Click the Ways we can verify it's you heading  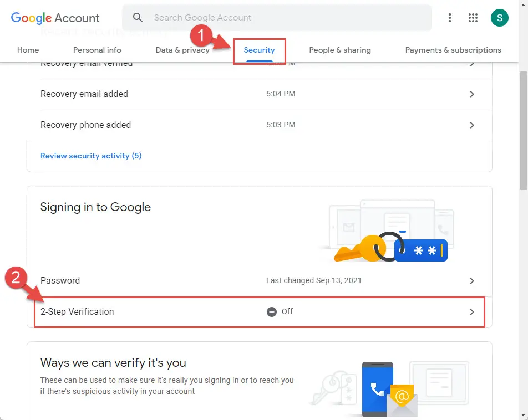point(113,363)
